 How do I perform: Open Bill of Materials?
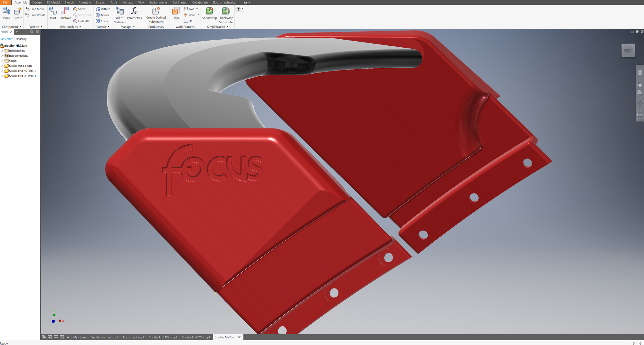click(119, 11)
